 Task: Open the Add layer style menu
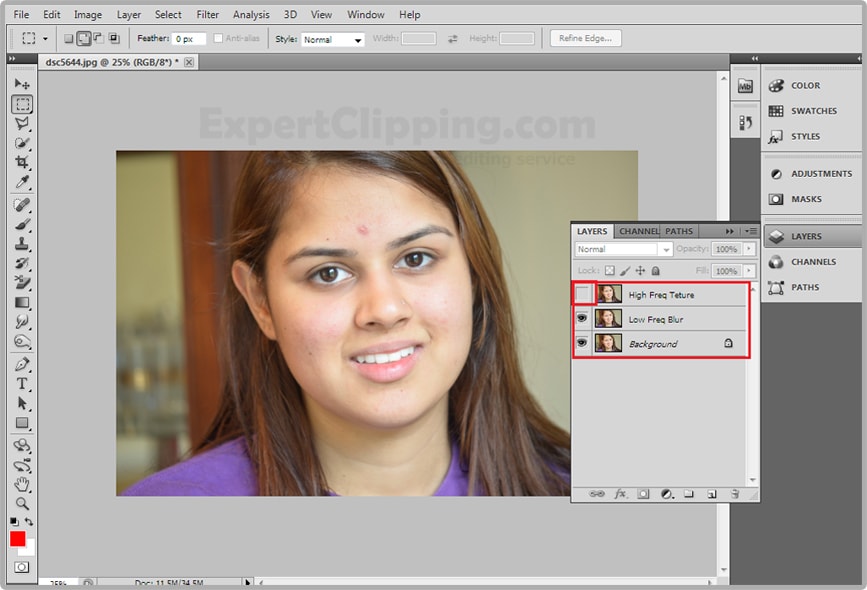[620, 493]
